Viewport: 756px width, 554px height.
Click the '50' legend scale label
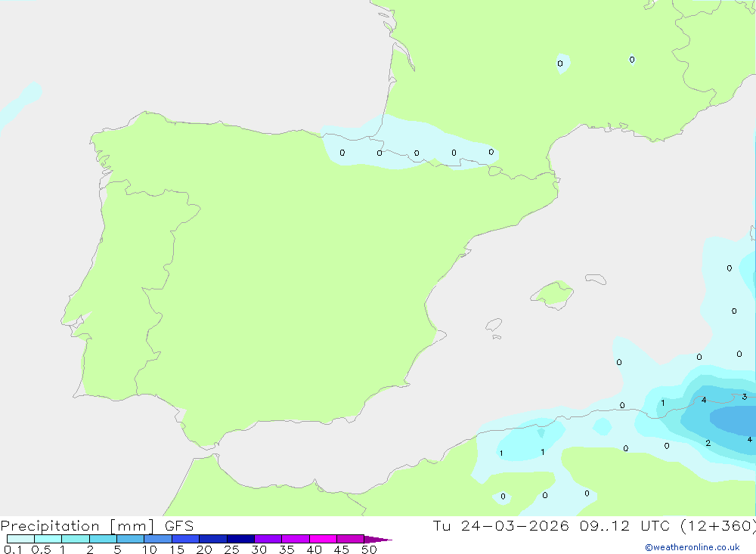369,549
